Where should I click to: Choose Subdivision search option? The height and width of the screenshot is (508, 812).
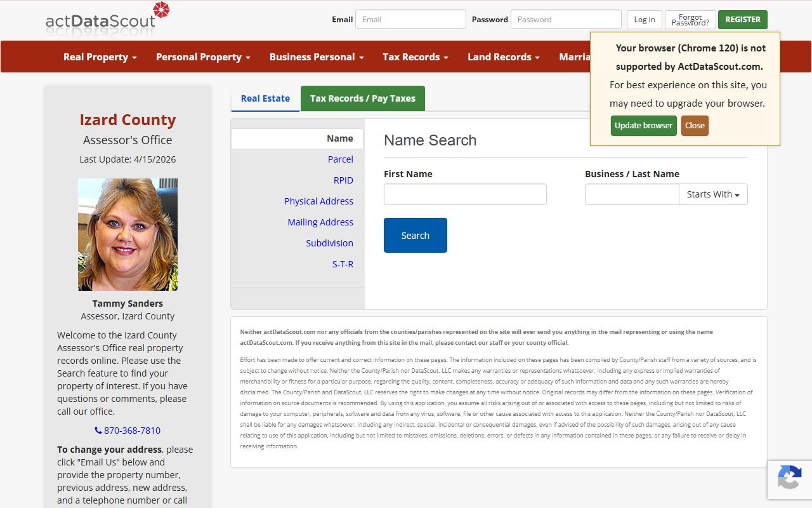tap(329, 243)
